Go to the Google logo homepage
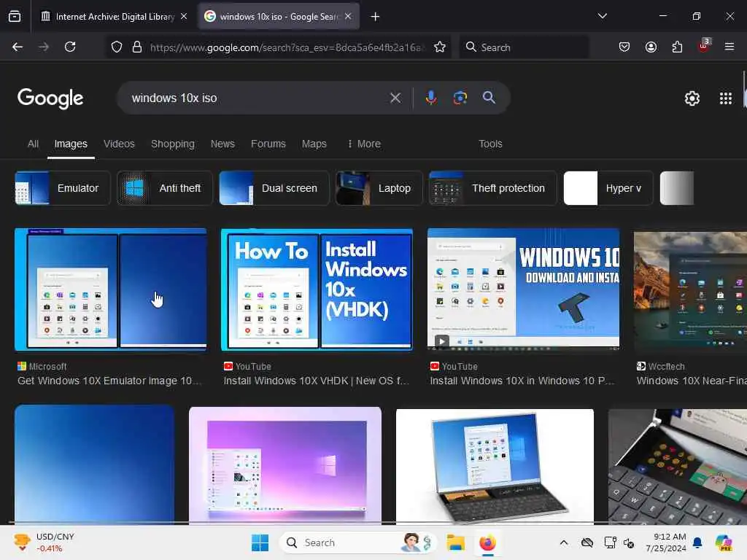The width and height of the screenshot is (747, 560). pyautogui.click(x=50, y=98)
